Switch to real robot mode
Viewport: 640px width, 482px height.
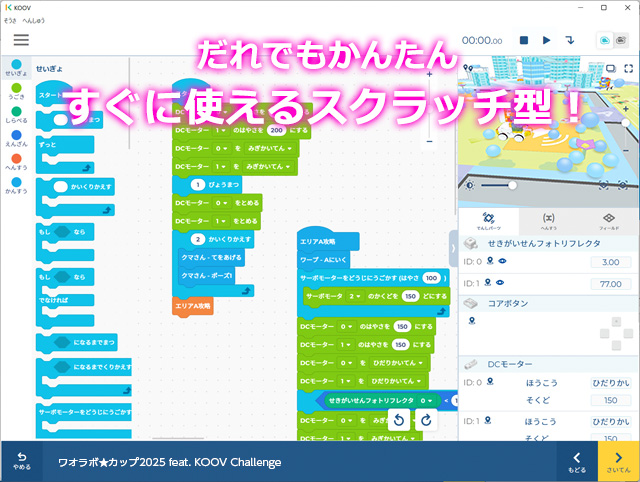point(621,40)
